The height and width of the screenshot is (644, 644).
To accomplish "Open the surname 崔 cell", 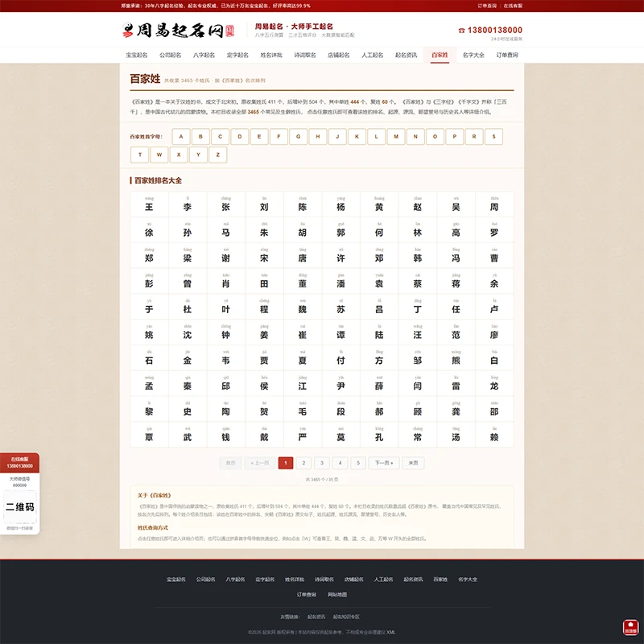I will tap(303, 332).
